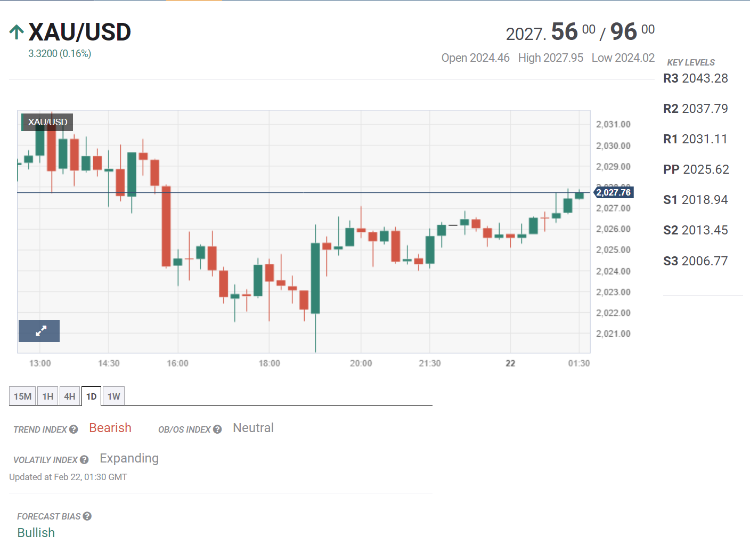Click the Low 2024.02 value
Viewport: 750px width, 560px height.
click(x=623, y=58)
